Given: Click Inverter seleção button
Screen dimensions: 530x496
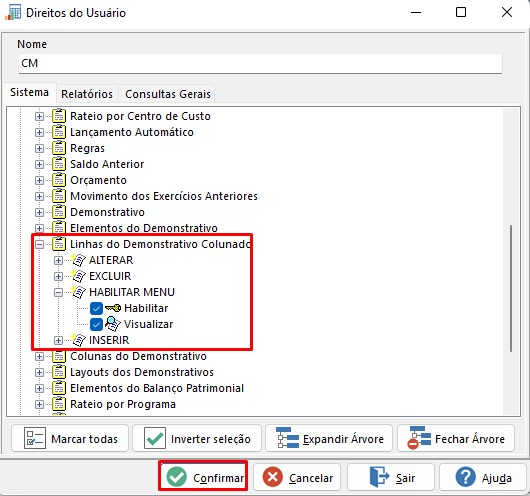Looking at the screenshot, I should click(197, 439).
